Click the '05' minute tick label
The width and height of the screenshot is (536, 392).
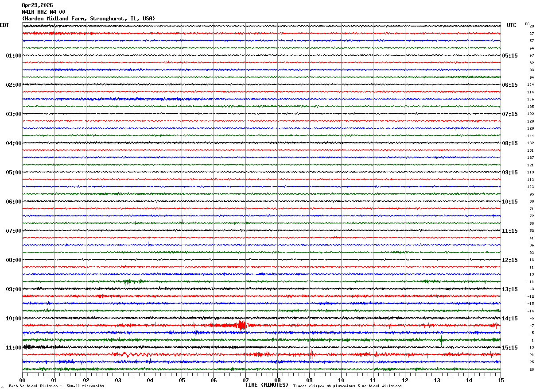coord(182,380)
